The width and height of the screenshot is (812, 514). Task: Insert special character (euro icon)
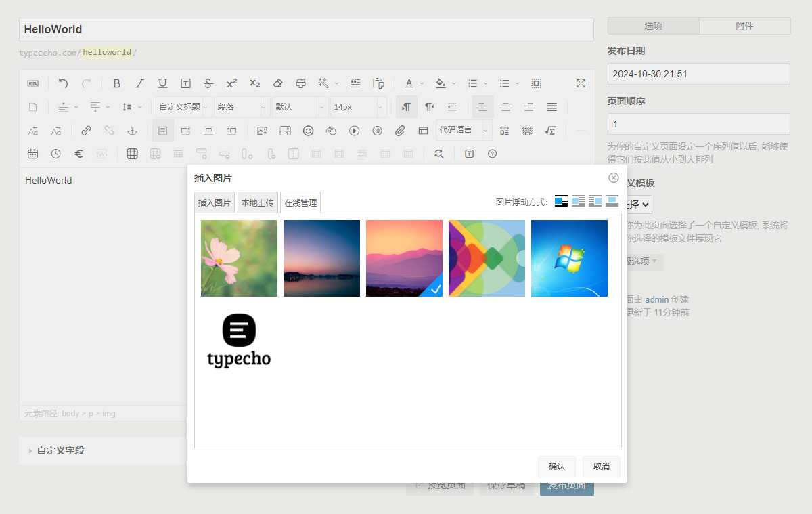(x=78, y=154)
